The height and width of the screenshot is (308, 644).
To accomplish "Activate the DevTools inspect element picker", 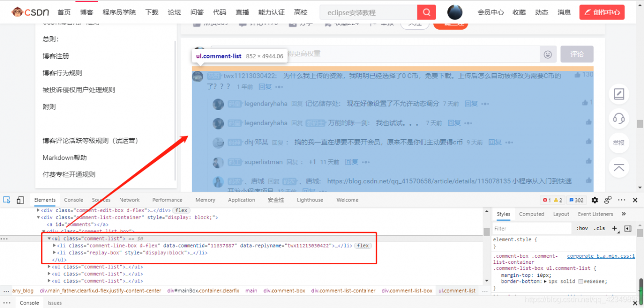I will coord(7,200).
